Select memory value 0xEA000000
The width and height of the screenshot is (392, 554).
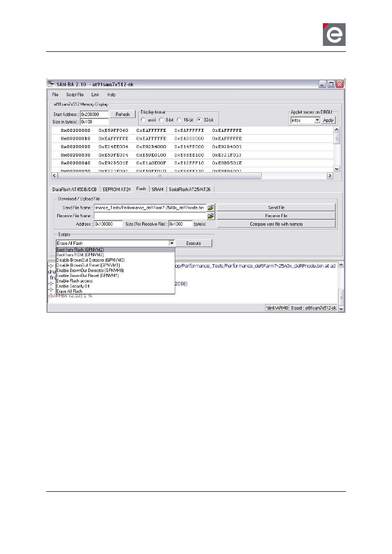(x=189, y=138)
